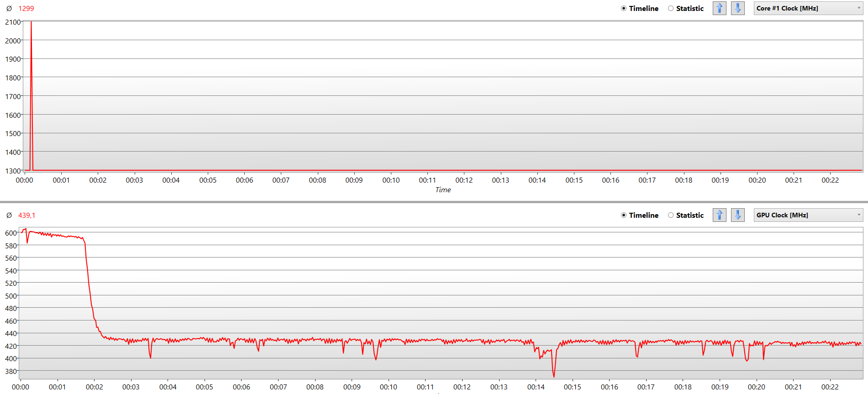Click the 2100 MHz spike in Core #1 graph
Screen dimensions: 868x394
tap(31, 23)
